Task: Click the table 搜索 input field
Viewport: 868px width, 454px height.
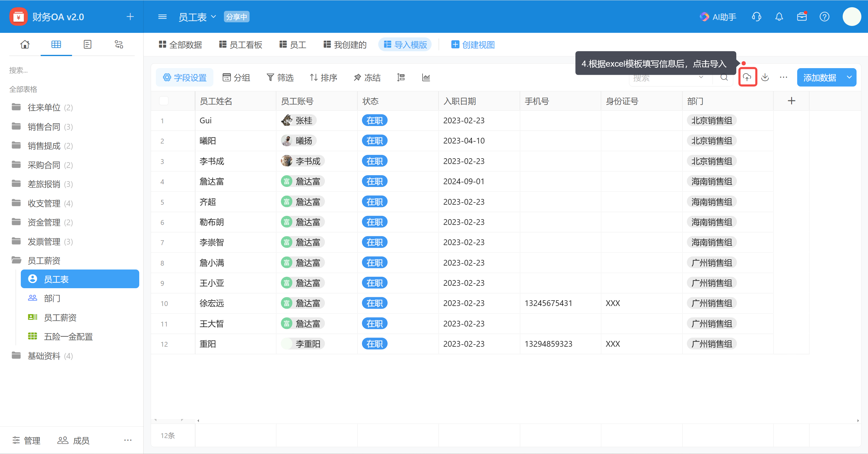Action: click(x=664, y=78)
